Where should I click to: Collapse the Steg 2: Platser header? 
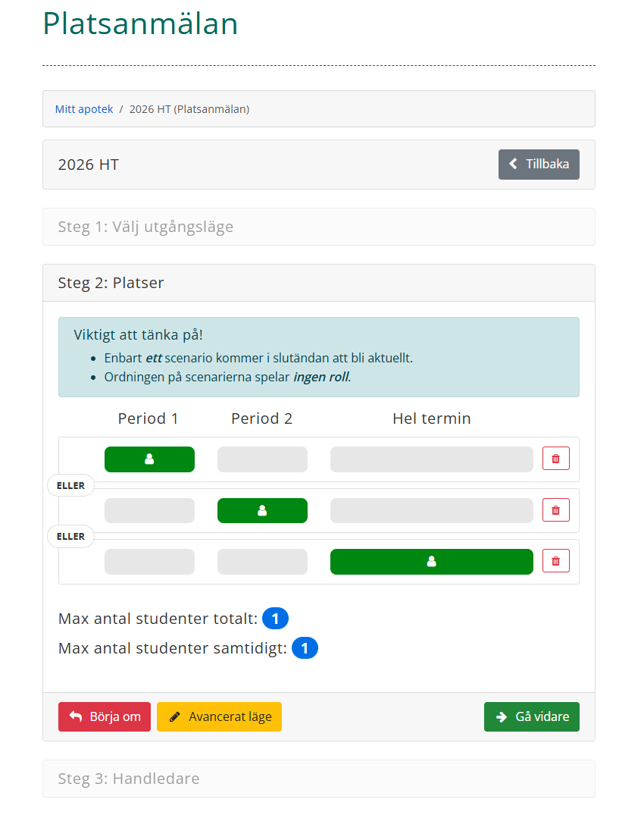tap(111, 283)
